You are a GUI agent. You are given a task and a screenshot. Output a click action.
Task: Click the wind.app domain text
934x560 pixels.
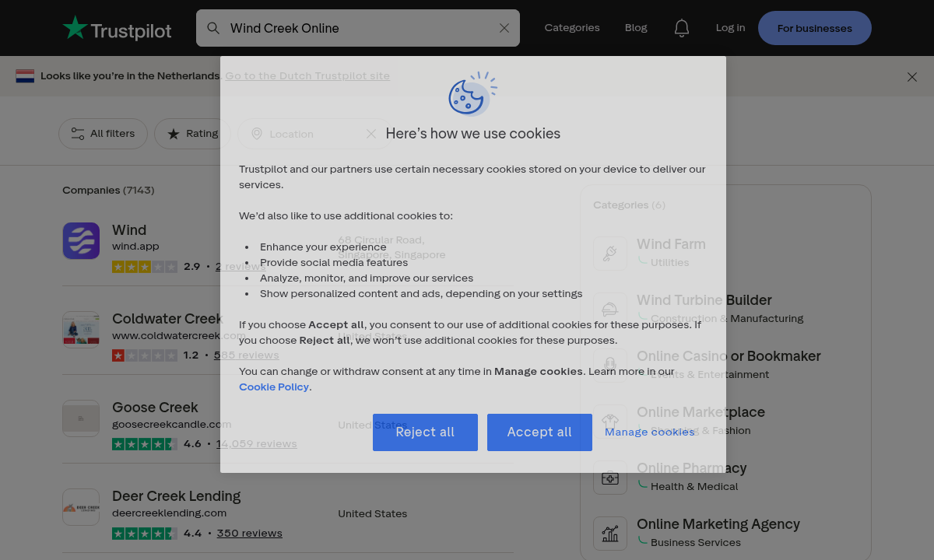pyautogui.click(x=135, y=247)
